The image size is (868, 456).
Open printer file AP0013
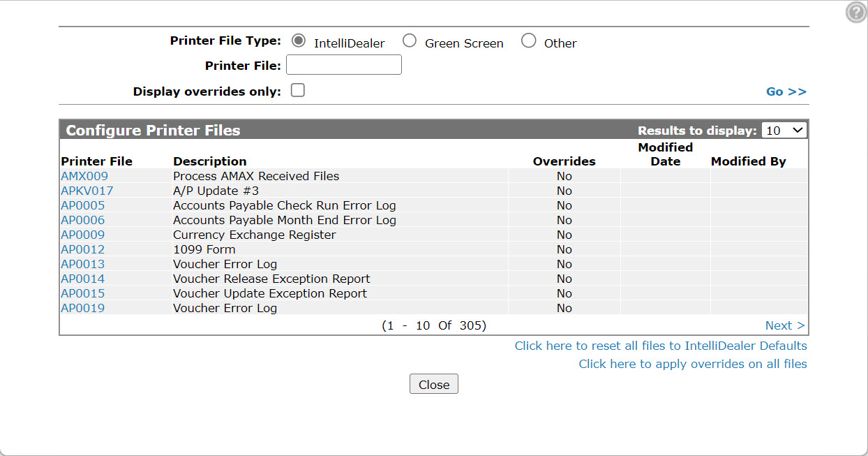[x=83, y=264]
